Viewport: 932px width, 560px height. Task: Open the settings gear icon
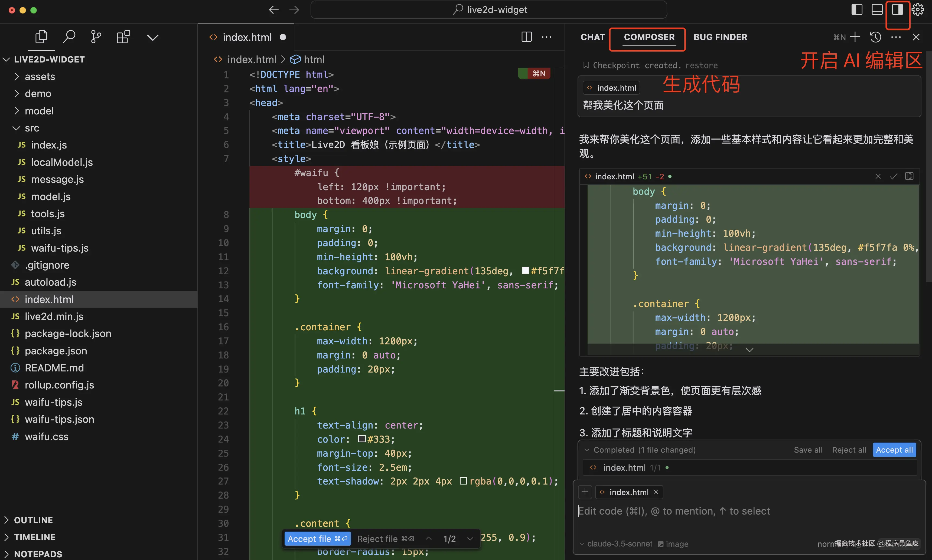coord(918,9)
